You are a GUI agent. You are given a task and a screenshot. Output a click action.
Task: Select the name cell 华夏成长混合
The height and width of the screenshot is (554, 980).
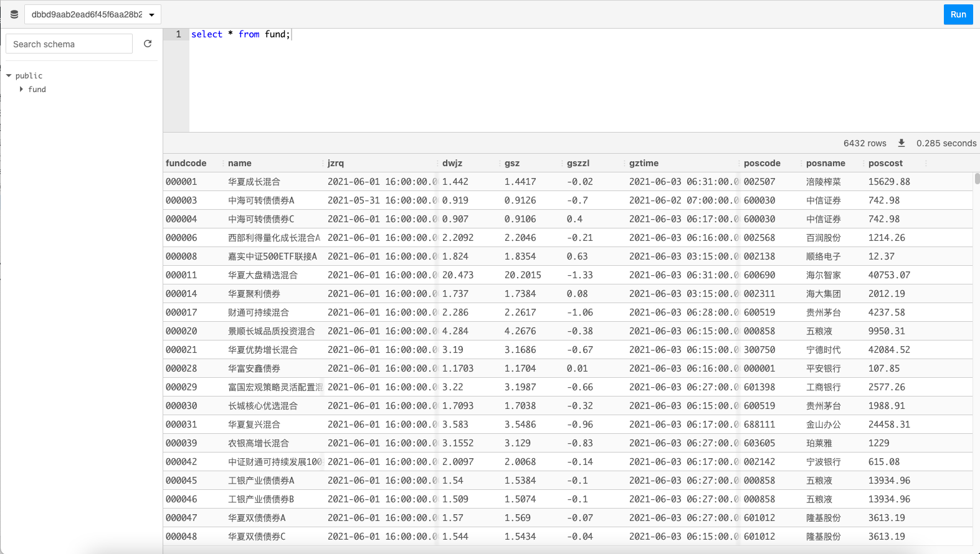[254, 182]
